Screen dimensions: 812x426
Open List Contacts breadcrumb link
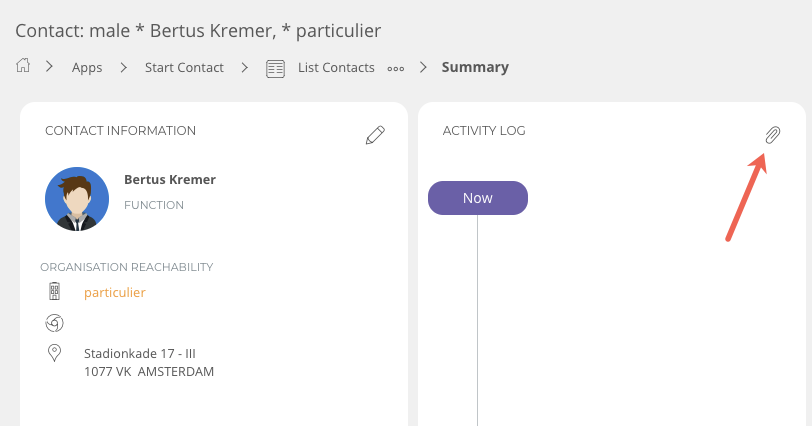click(336, 68)
